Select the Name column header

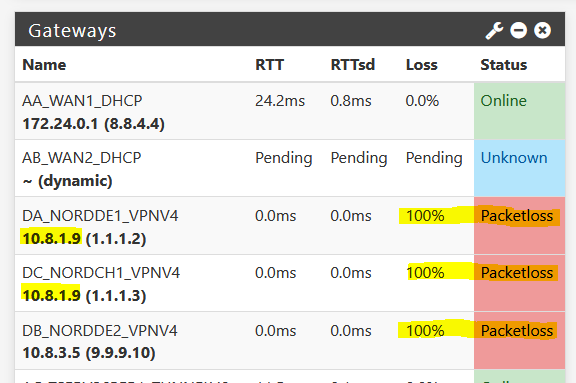[44, 65]
